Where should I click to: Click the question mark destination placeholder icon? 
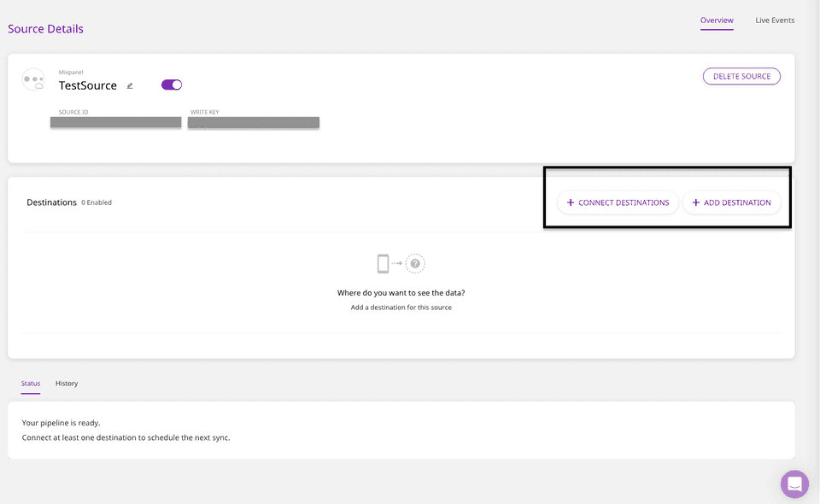coord(415,263)
